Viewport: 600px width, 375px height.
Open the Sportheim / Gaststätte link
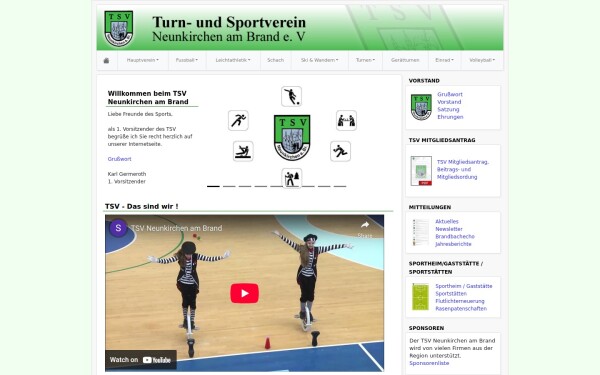click(x=464, y=286)
